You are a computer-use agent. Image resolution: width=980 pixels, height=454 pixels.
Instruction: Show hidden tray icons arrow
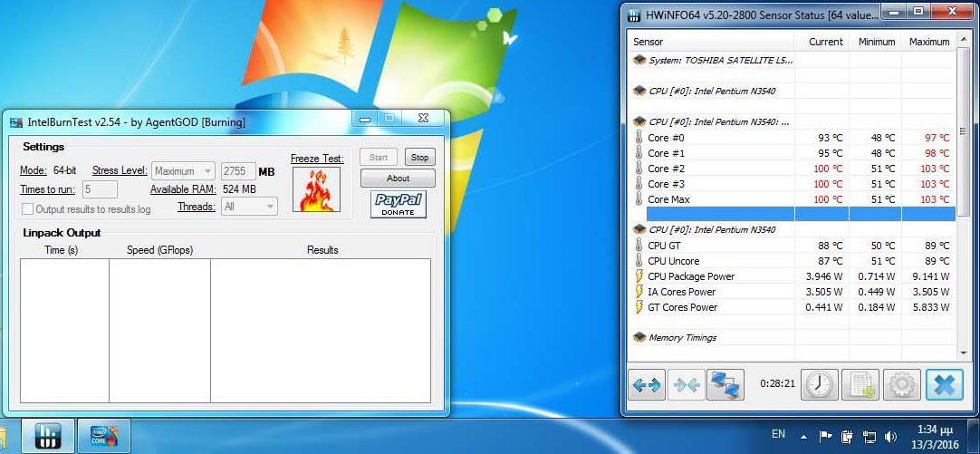point(803,437)
